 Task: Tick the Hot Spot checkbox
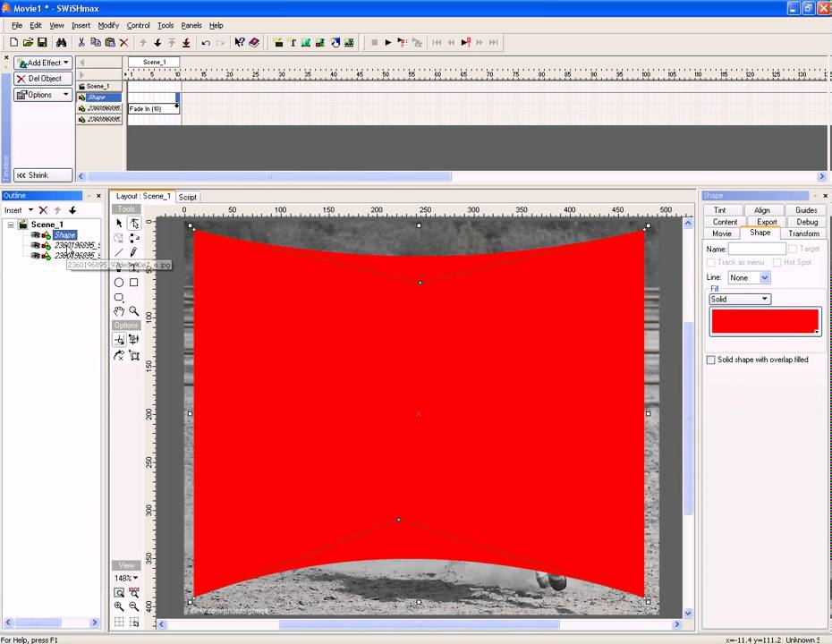[777, 263]
